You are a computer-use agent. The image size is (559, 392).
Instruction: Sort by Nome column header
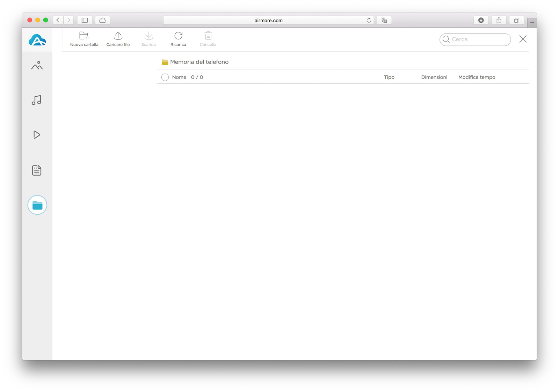coord(179,77)
